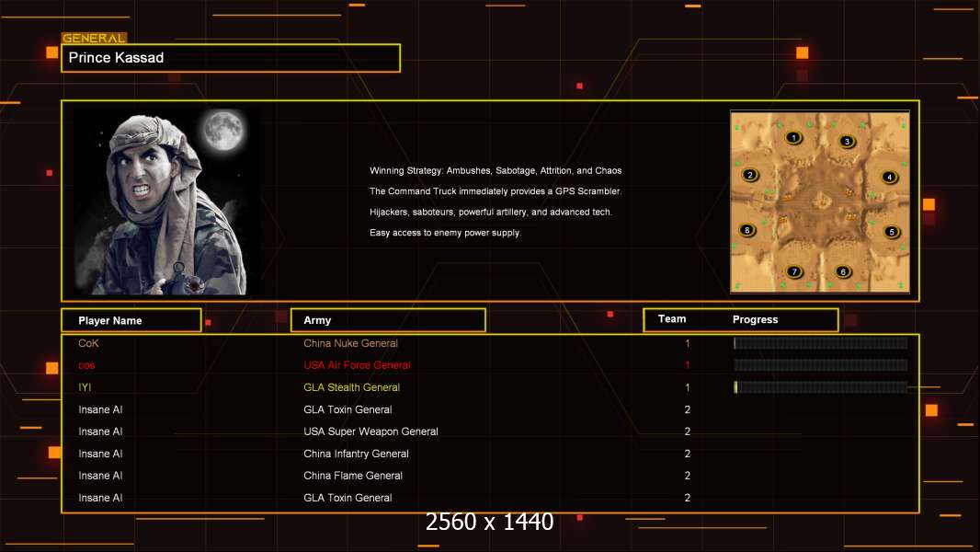This screenshot has width=980, height=552.
Task: Select player name IYI
Action: coord(85,387)
